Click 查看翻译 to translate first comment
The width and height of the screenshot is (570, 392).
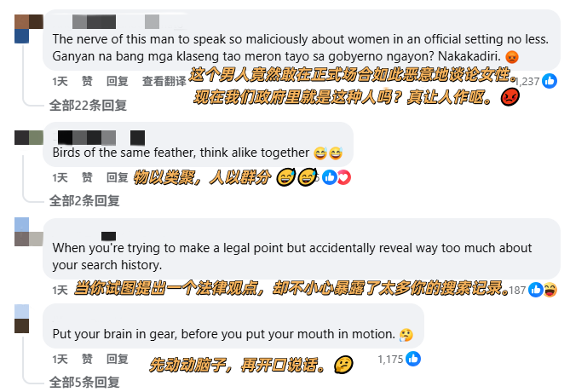coord(164,81)
